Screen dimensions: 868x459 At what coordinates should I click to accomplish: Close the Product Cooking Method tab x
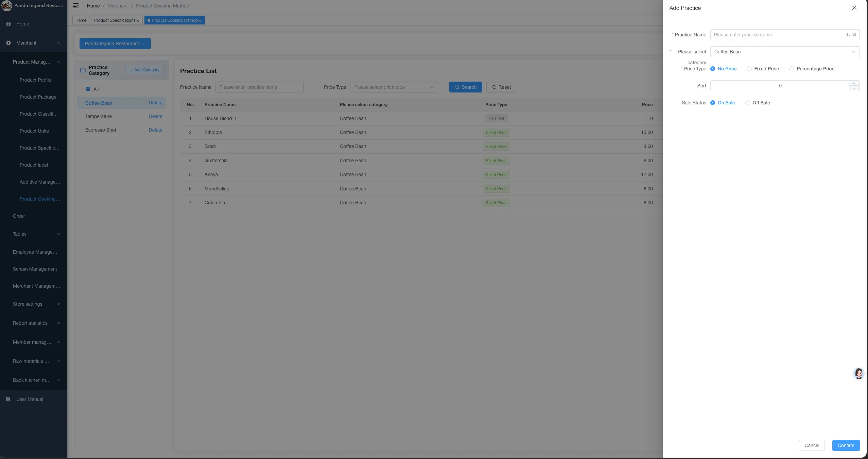[200, 21]
